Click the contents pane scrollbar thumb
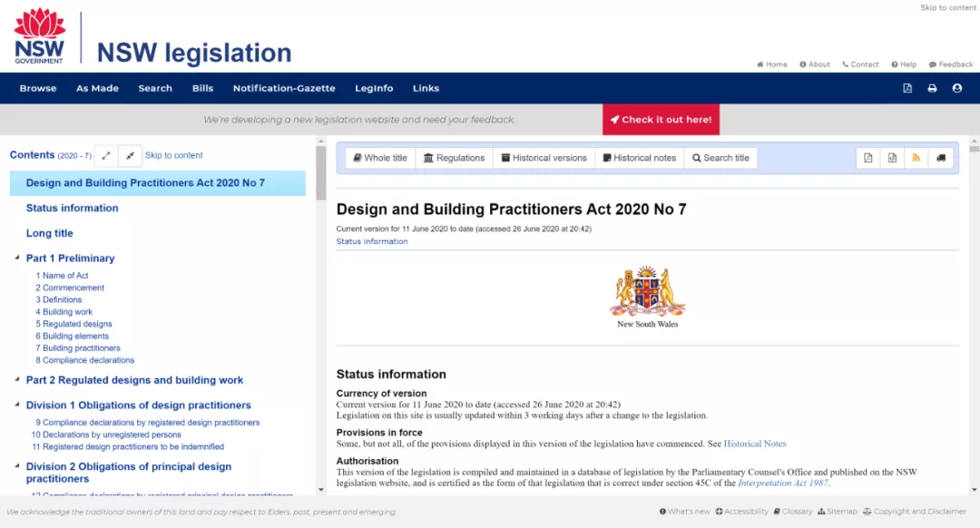 pos(320,173)
